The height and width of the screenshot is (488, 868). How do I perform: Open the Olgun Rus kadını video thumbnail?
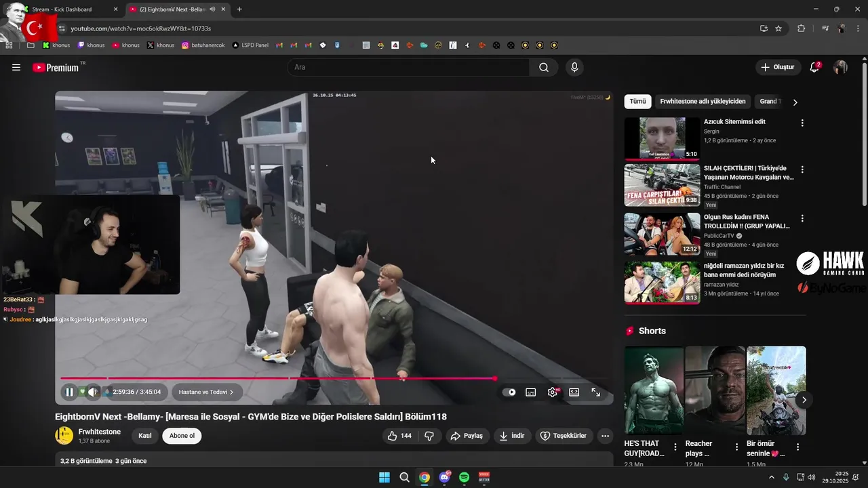(662, 234)
